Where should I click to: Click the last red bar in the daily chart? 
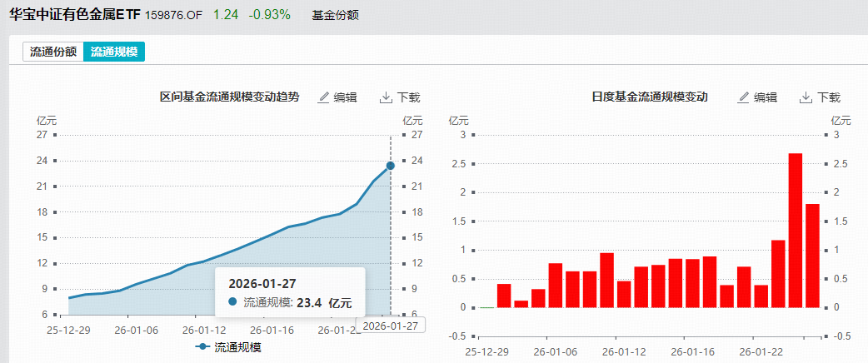click(812, 255)
